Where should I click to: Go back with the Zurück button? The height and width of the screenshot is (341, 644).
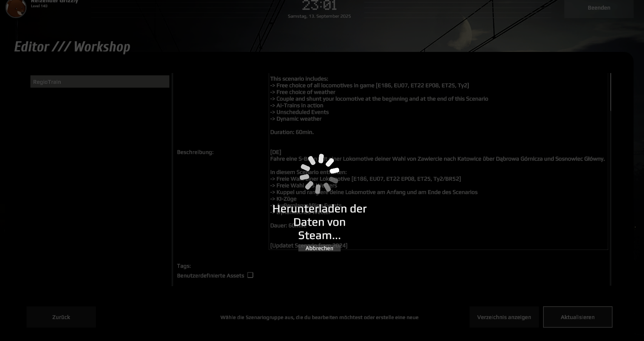(x=61, y=317)
